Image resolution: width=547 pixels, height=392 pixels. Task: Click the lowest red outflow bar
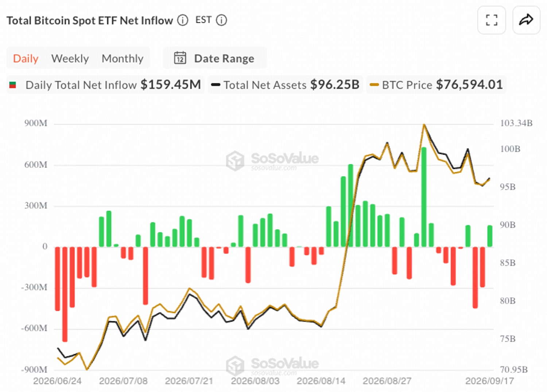tap(65, 294)
